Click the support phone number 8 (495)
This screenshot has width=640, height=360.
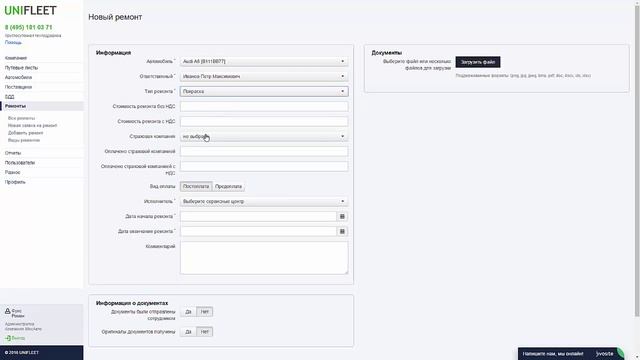pos(29,27)
